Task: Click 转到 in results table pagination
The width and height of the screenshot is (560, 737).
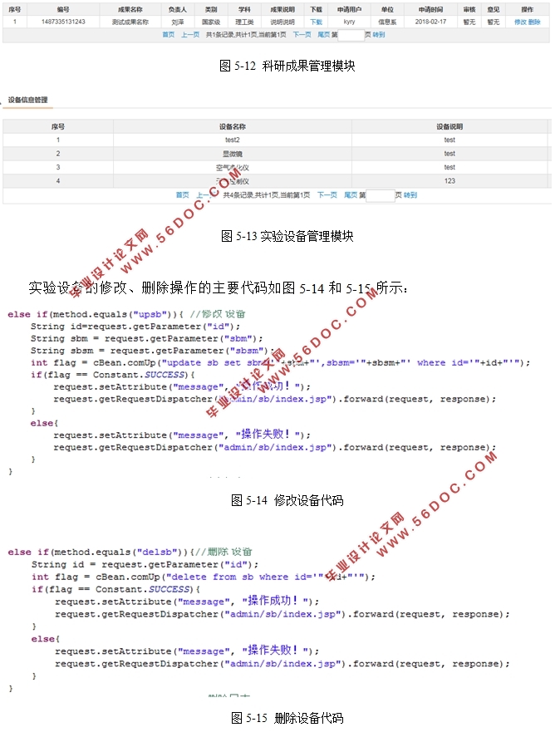Action: click(379, 35)
